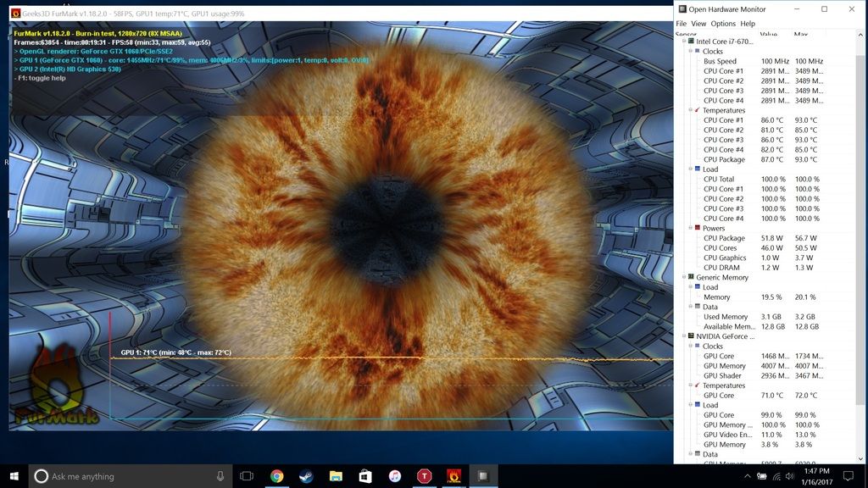Screen dimensions: 868x488
Task: Click the chip icon beside Intel Core i7-670
Action: coord(691,41)
